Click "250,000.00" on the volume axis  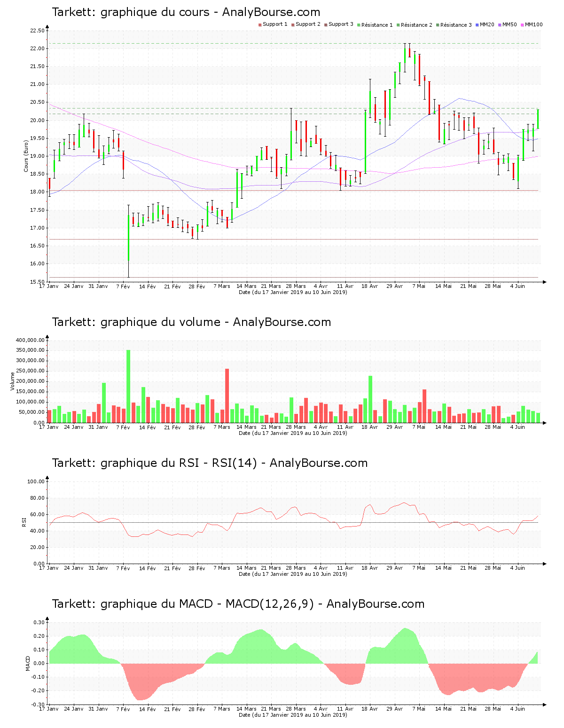tap(30, 371)
